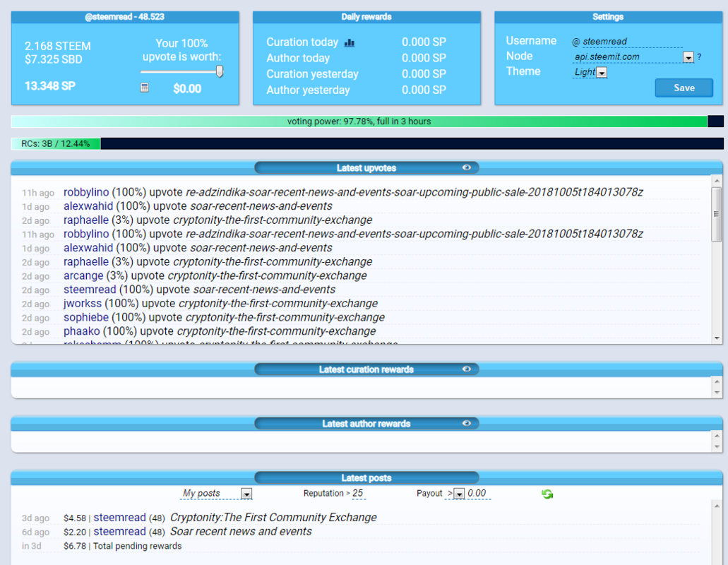The height and width of the screenshot is (565, 728).
Task: Click Author yesterday 0.000 SP value
Action: pyautogui.click(x=424, y=90)
